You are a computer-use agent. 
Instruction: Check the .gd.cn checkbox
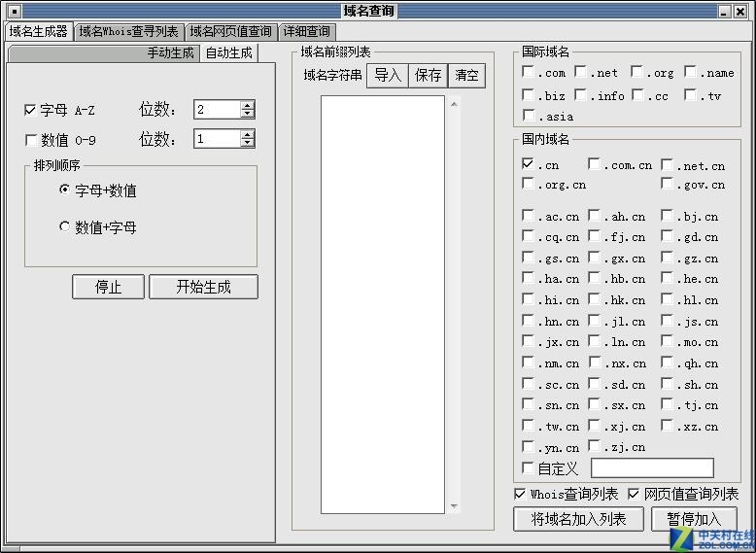(668, 236)
